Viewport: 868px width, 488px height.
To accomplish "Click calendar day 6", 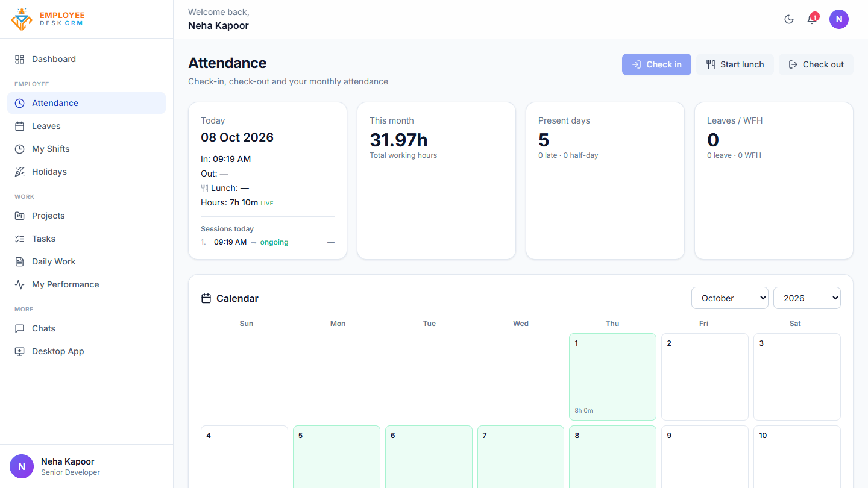I will coord(429,457).
